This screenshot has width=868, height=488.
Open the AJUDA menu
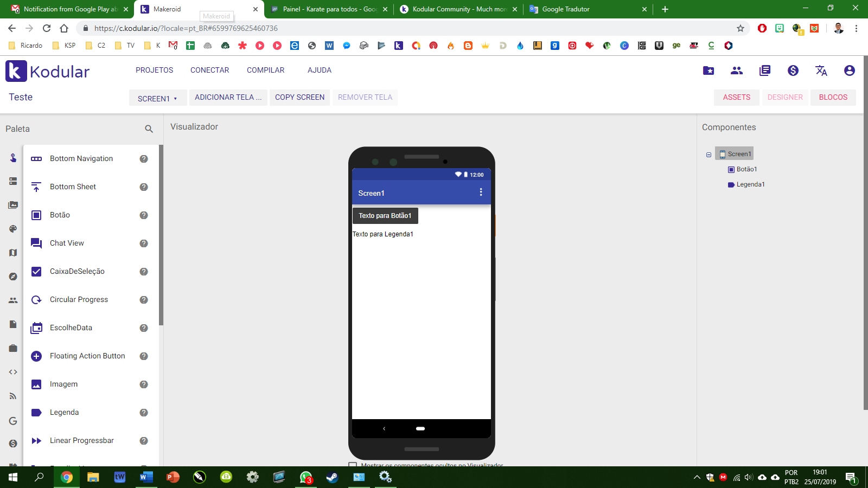pyautogui.click(x=320, y=70)
